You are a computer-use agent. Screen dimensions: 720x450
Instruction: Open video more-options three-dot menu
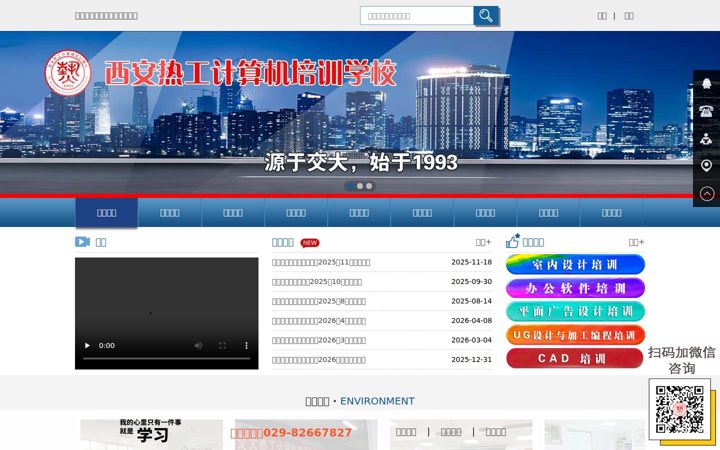tap(246, 345)
